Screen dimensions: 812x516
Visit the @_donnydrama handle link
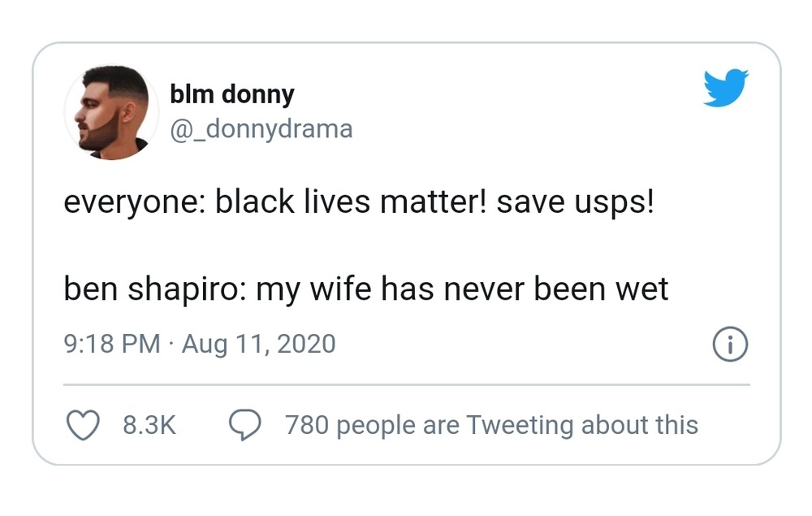pos(261,128)
